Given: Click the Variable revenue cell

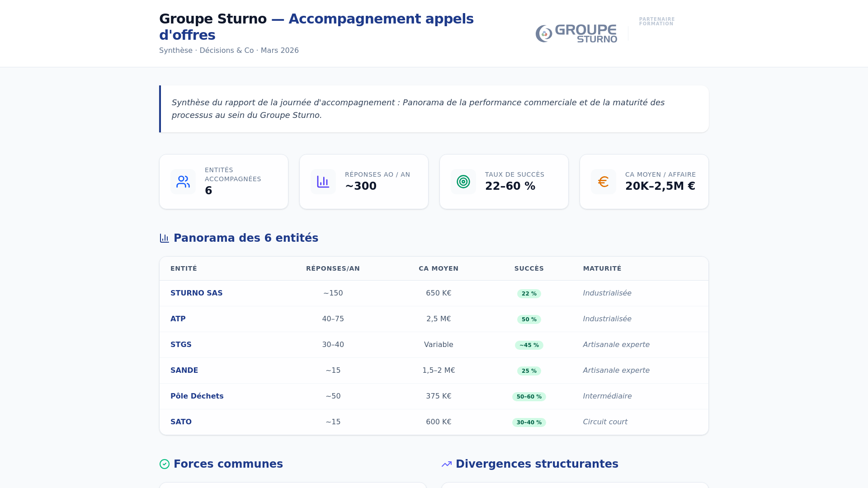Looking at the screenshot, I should coord(439,345).
